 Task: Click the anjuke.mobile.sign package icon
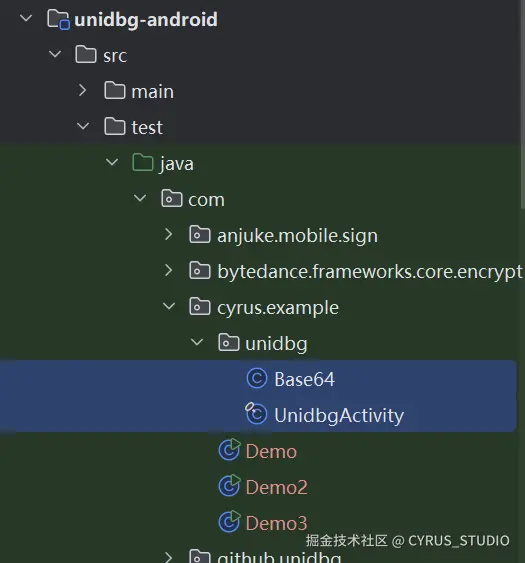[200, 234]
